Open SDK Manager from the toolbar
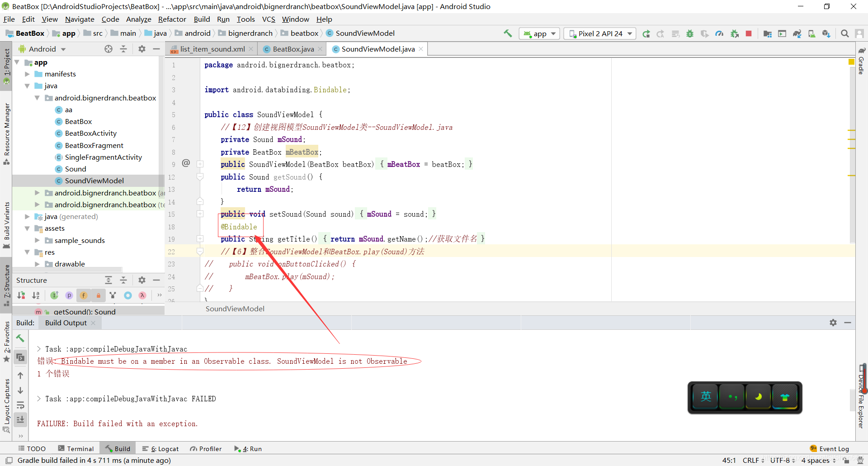 pos(826,33)
